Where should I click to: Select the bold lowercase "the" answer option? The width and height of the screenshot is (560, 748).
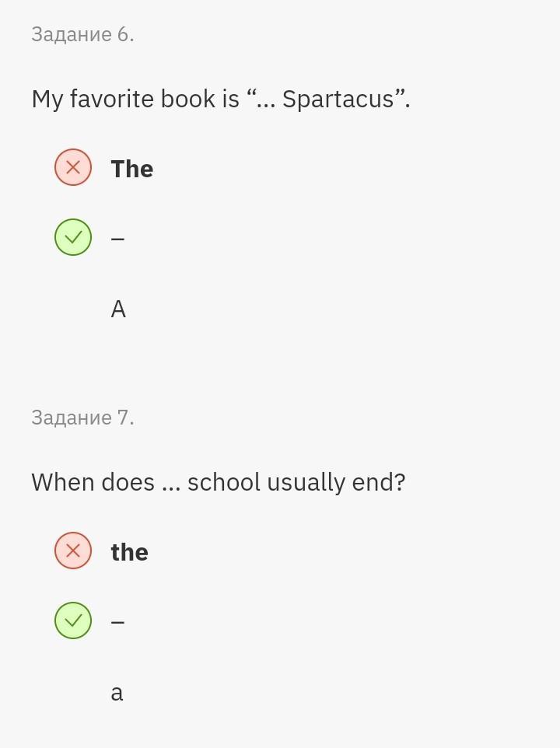(129, 552)
